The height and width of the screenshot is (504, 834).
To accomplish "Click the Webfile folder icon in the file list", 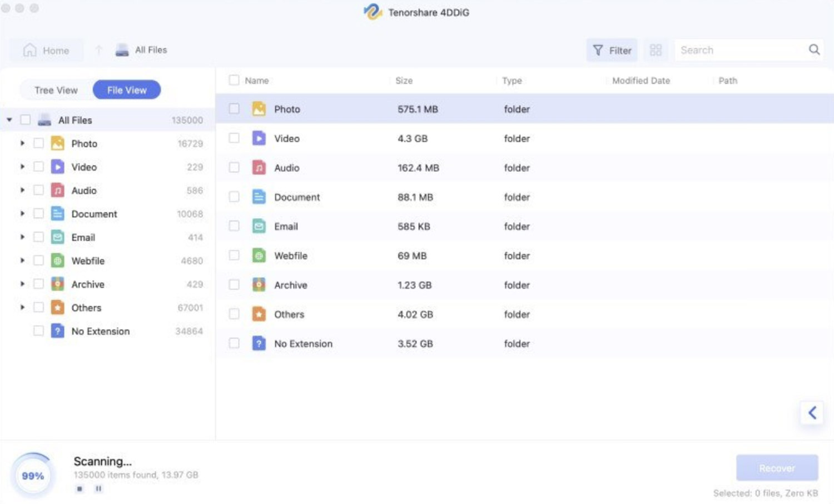I will pos(259,256).
